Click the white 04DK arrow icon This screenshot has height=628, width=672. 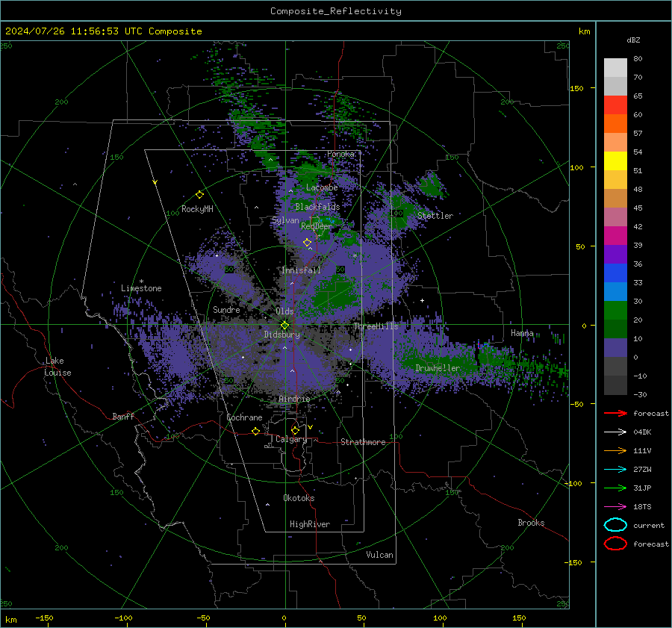tap(615, 432)
